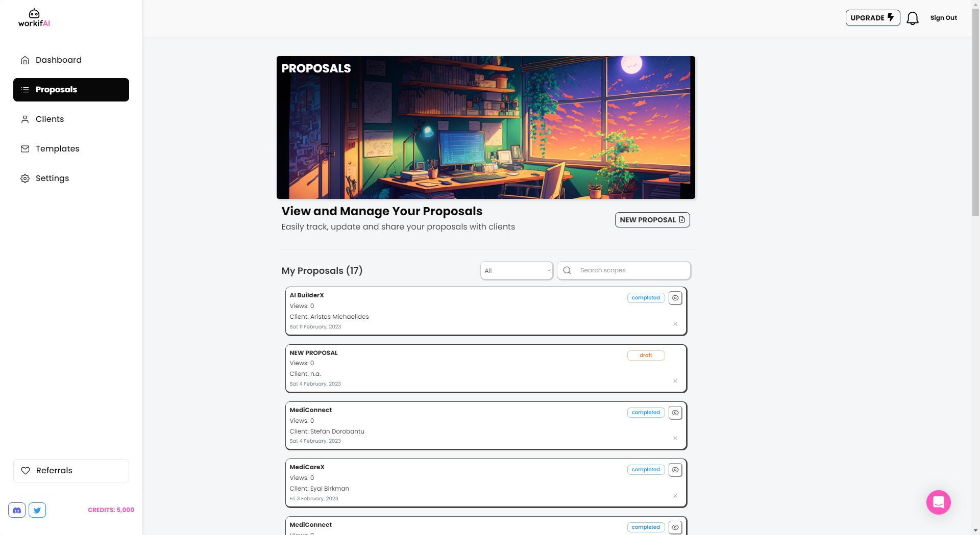Click Client: Stefan Dorobantu text
The height and width of the screenshot is (535, 980).
pyautogui.click(x=327, y=431)
